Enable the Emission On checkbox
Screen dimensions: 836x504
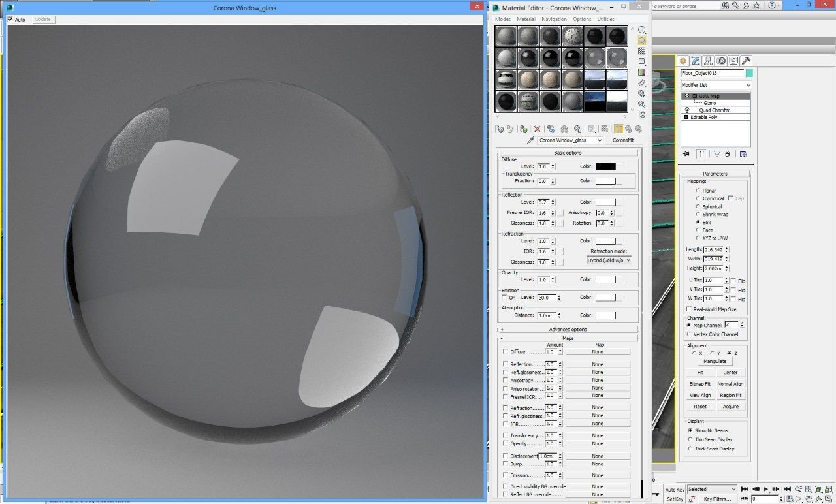(x=504, y=298)
